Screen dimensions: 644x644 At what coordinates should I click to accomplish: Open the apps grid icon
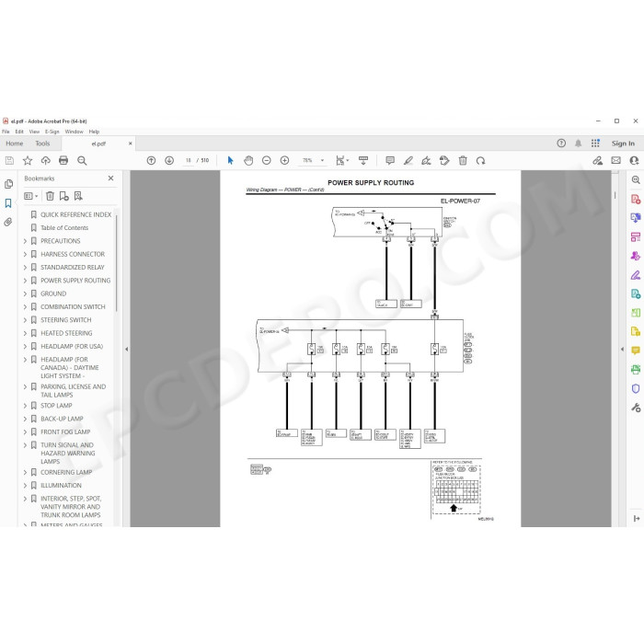pyautogui.click(x=595, y=144)
